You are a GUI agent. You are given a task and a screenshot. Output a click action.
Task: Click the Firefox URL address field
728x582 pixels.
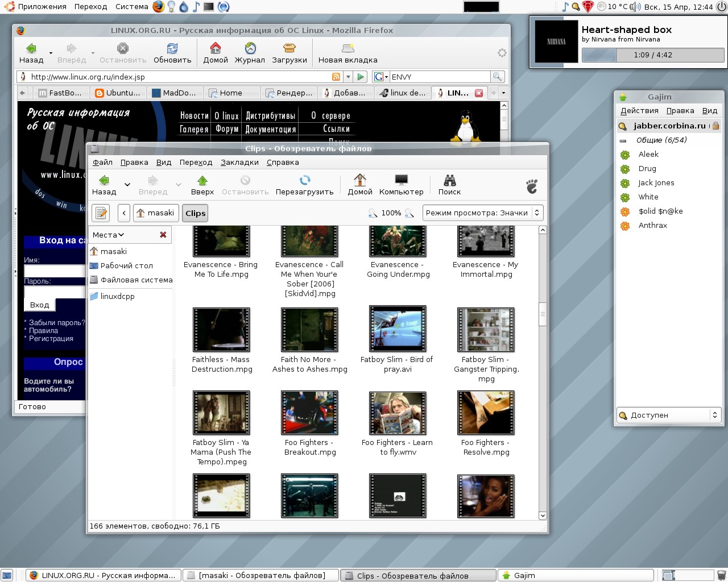pos(179,77)
